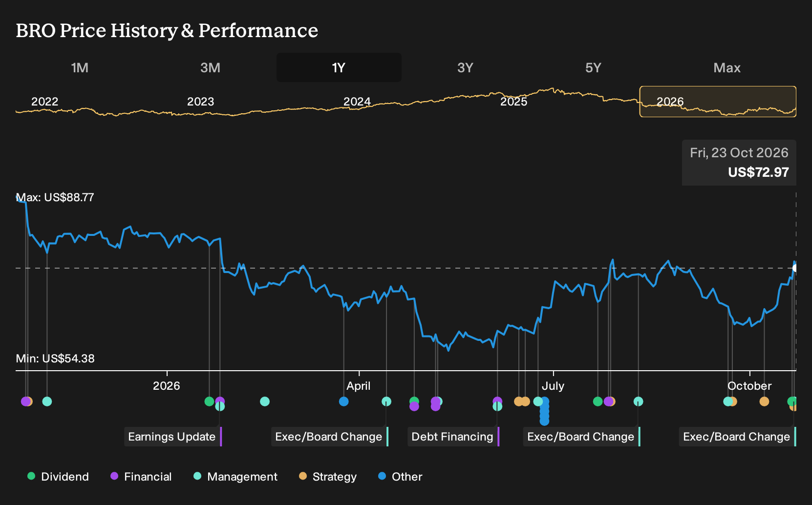
Task: Click the October axis label
Action: click(x=749, y=386)
